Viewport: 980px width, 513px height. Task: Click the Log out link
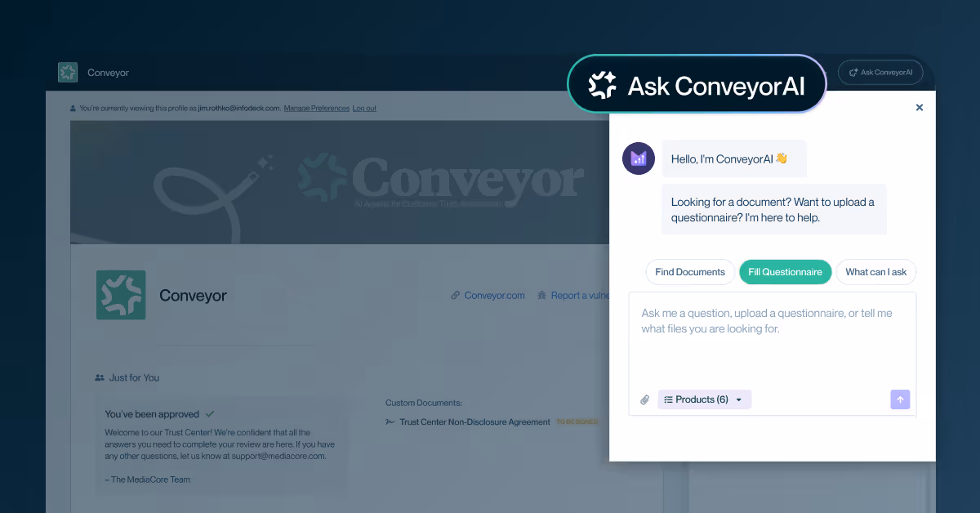click(364, 108)
